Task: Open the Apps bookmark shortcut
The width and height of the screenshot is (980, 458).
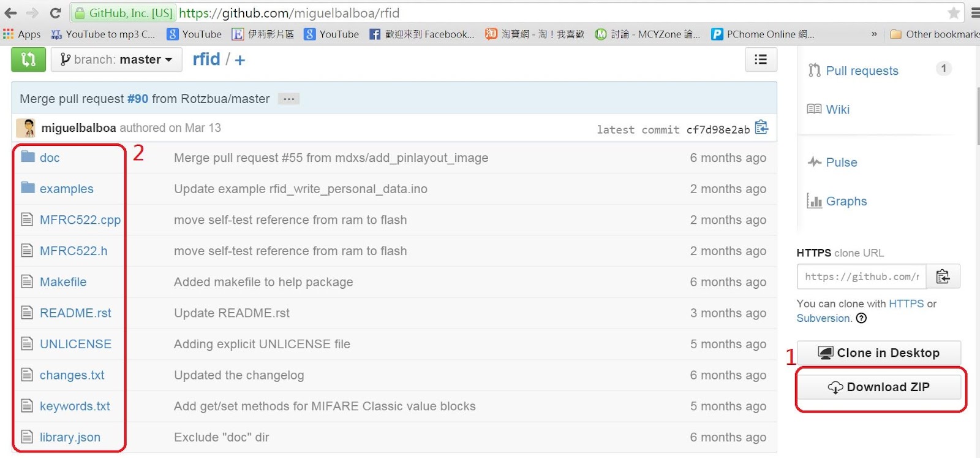Action: pos(22,34)
